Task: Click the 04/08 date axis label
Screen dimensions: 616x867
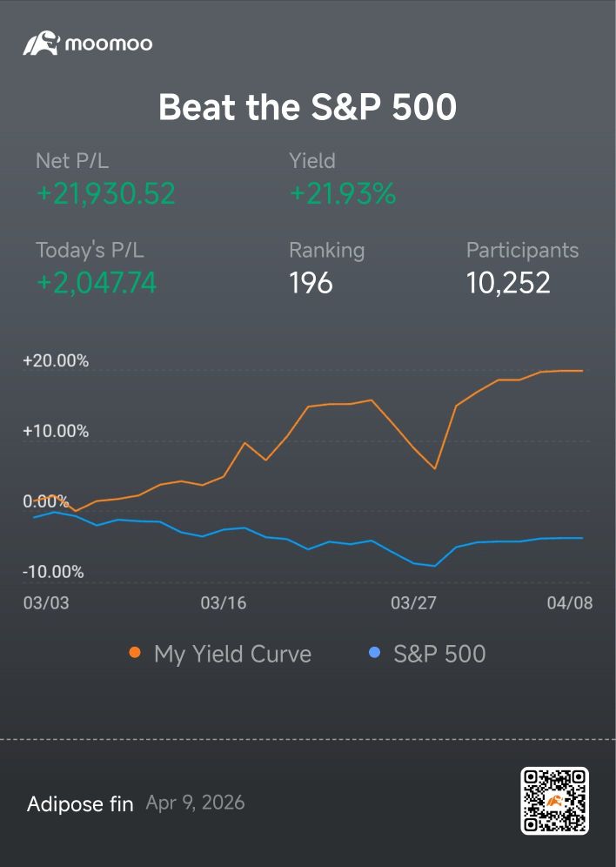Action: tap(570, 602)
